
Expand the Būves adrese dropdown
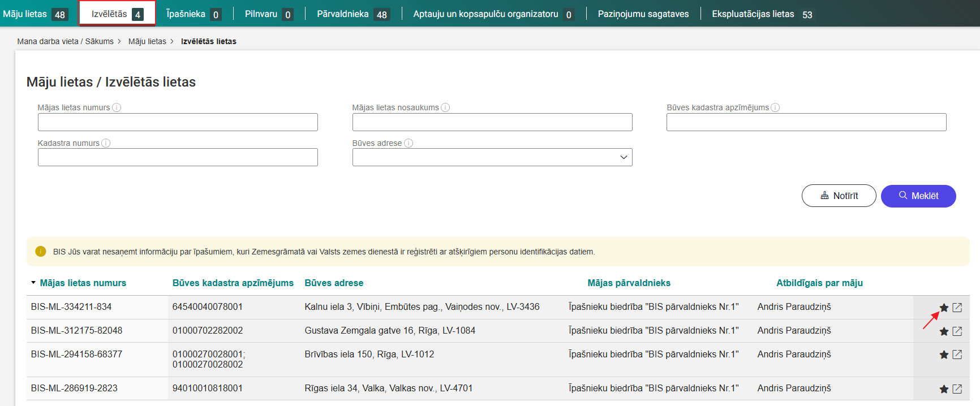[x=624, y=157]
